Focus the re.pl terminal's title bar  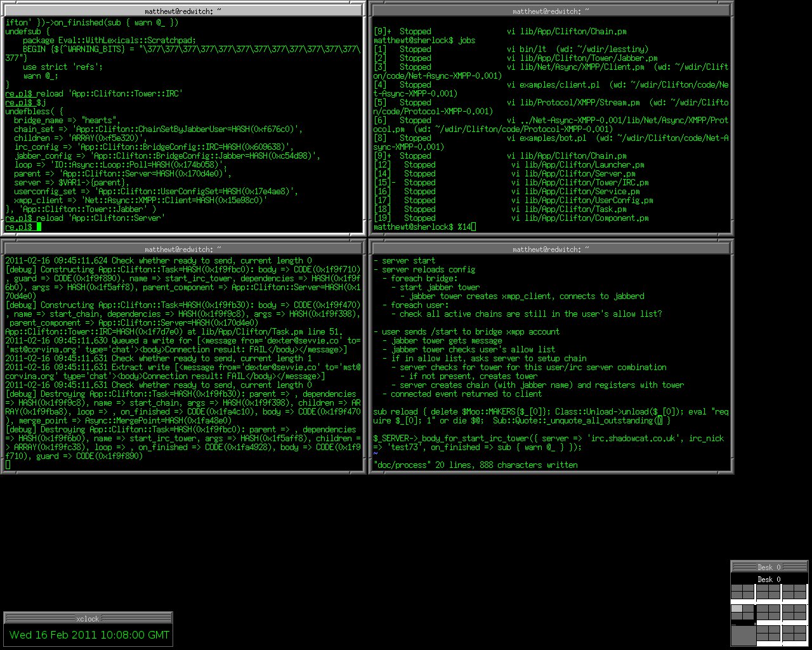[x=183, y=11]
